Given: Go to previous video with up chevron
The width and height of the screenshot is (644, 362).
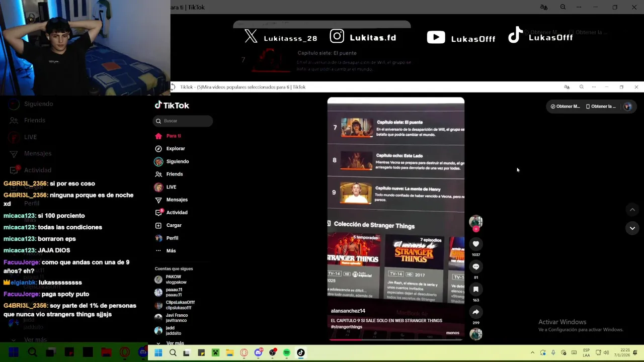Looking at the screenshot, I should point(632,210).
